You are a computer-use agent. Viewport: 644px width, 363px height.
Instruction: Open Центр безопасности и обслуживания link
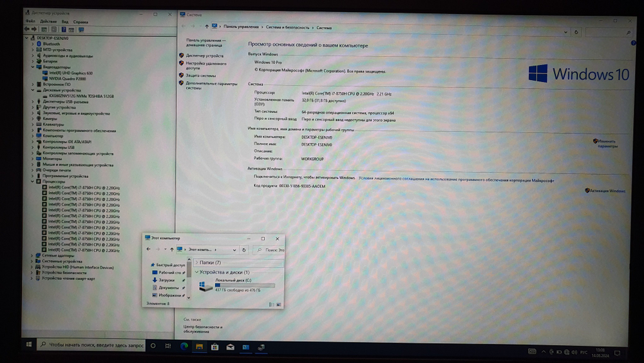click(203, 329)
